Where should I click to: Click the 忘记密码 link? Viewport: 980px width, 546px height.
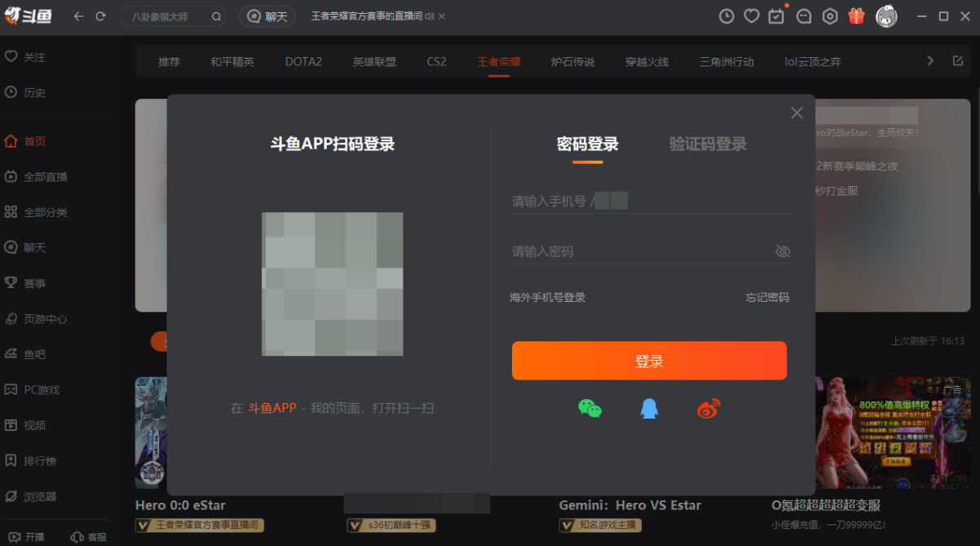pos(767,298)
